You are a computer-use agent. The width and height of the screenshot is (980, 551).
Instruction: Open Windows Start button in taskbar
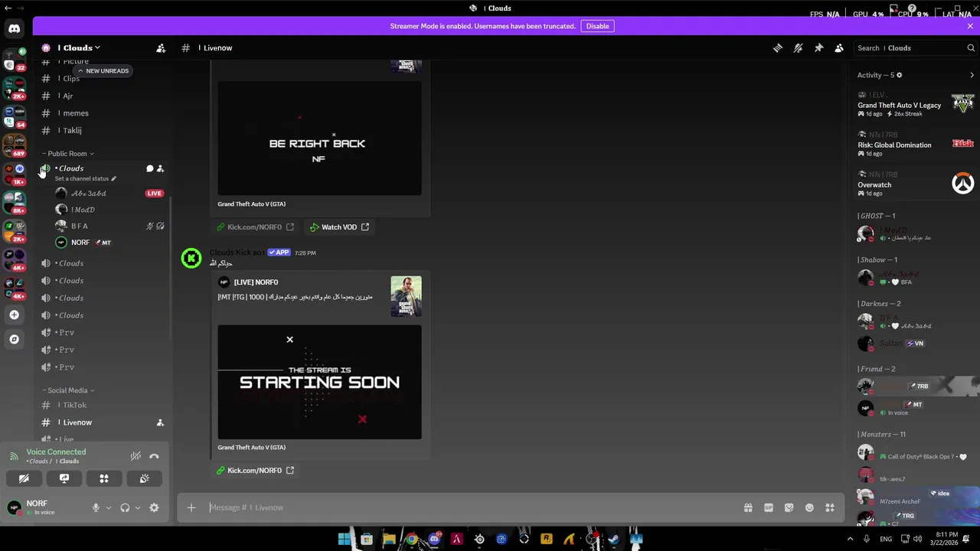point(345,539)
